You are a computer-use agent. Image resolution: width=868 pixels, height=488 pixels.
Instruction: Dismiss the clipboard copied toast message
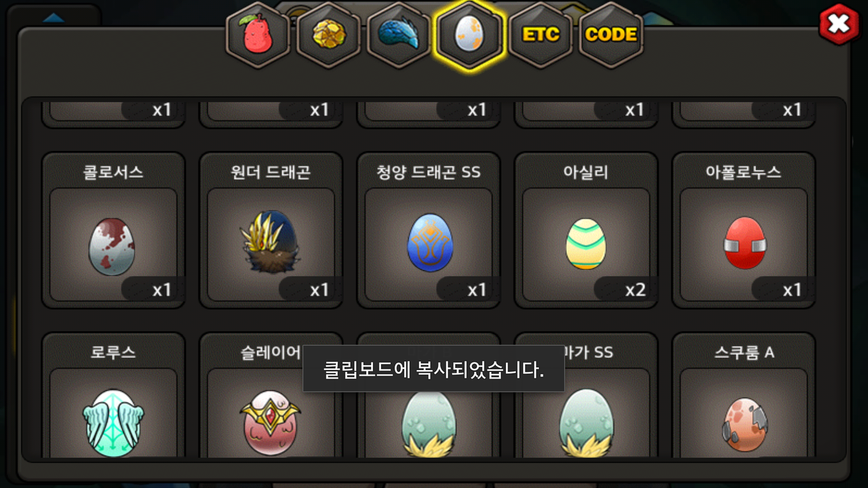pyautogui.click(x=433, y=369)
